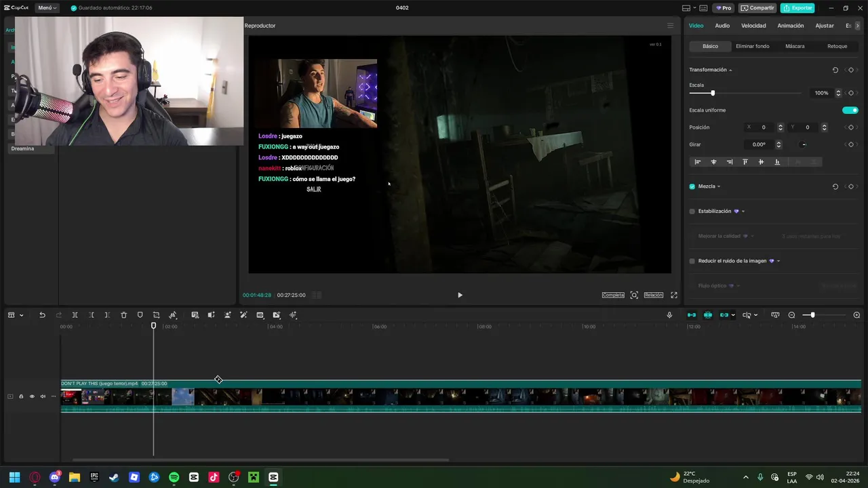This screenshot has width=868, height=488.
Task: Open the Menú dropdown
Action: point(47,8)
